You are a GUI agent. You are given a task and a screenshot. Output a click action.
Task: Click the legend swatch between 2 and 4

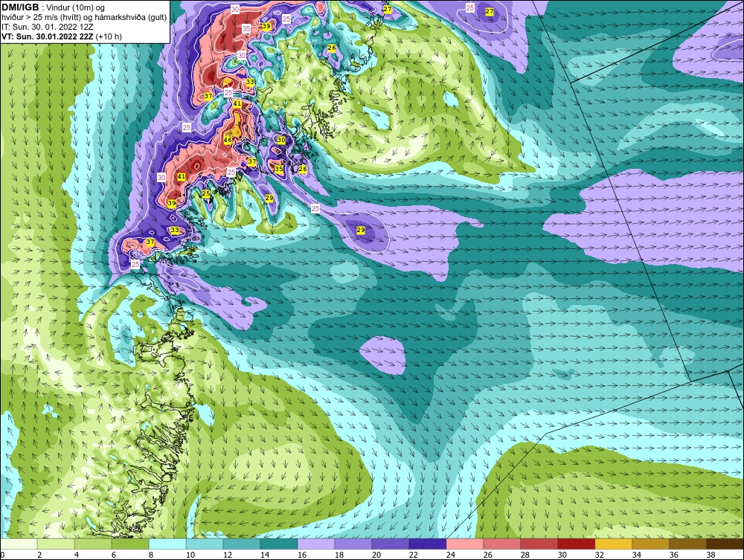coord(56,544)
